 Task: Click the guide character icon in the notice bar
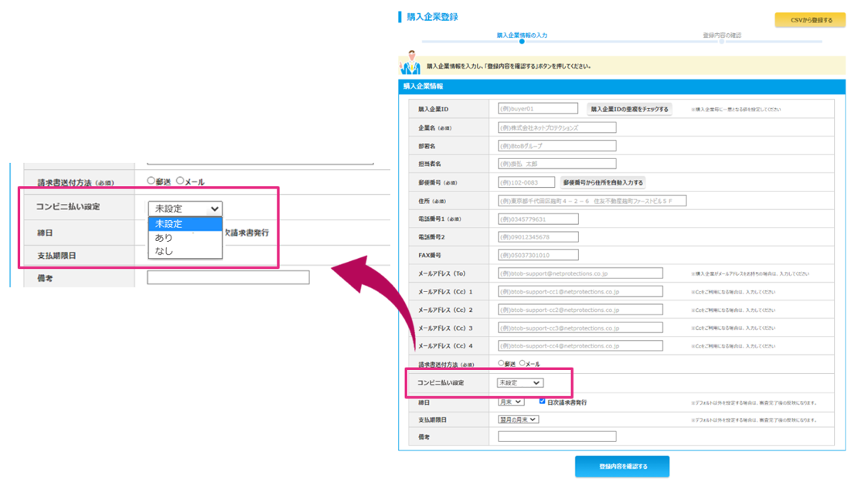410,63
